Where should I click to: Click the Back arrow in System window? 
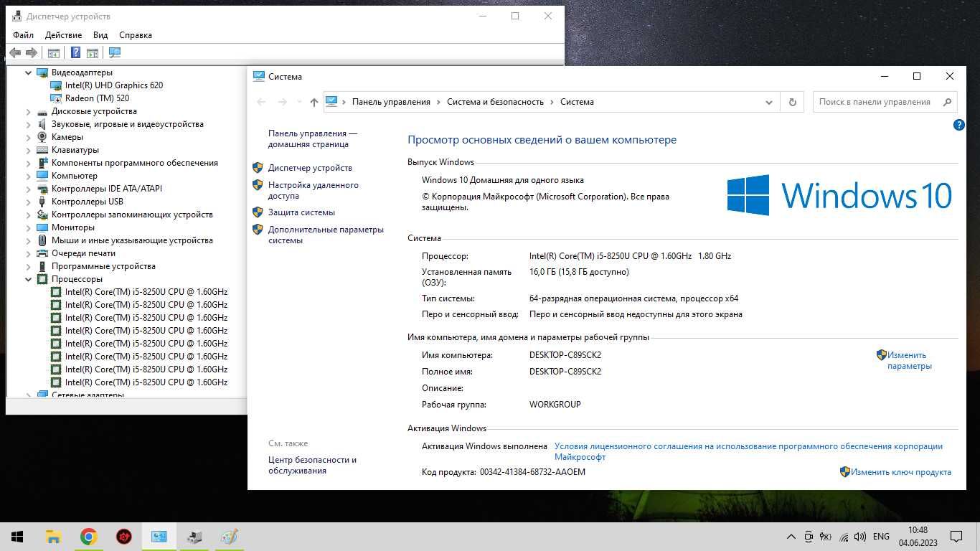click(x=261, y=102)
